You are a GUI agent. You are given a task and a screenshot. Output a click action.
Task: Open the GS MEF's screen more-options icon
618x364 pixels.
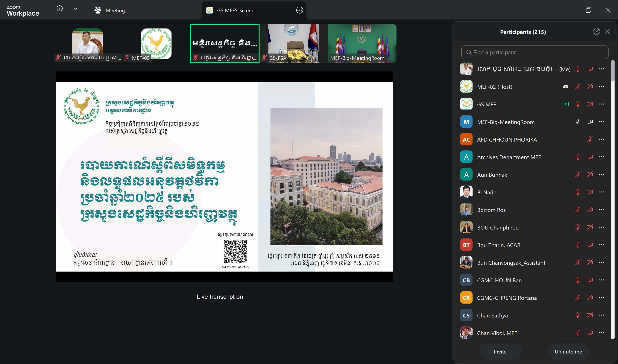(x=299, y=10)
